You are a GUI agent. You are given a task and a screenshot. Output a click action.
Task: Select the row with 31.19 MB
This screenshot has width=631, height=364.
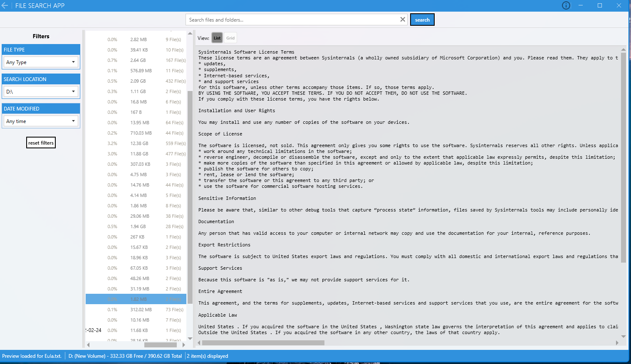click(136, 289)
